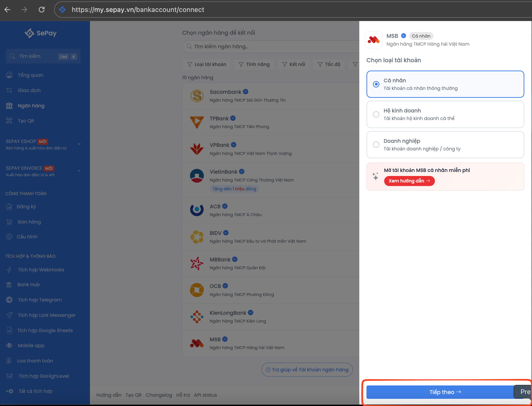Viewport: 532px width, 406px height.
Task: Click the Tạo QR sidebar icon
Action: pyautogui.click(x=9, y=121)
